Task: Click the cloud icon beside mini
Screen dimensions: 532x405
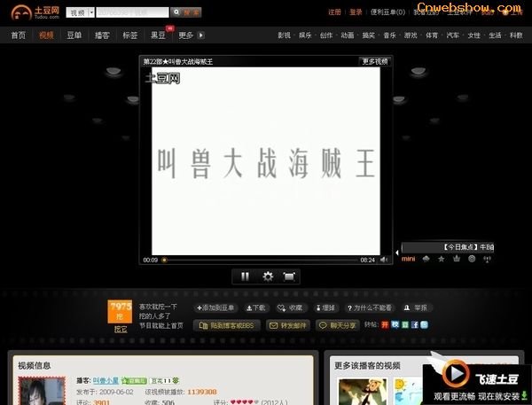Action: 426,259
